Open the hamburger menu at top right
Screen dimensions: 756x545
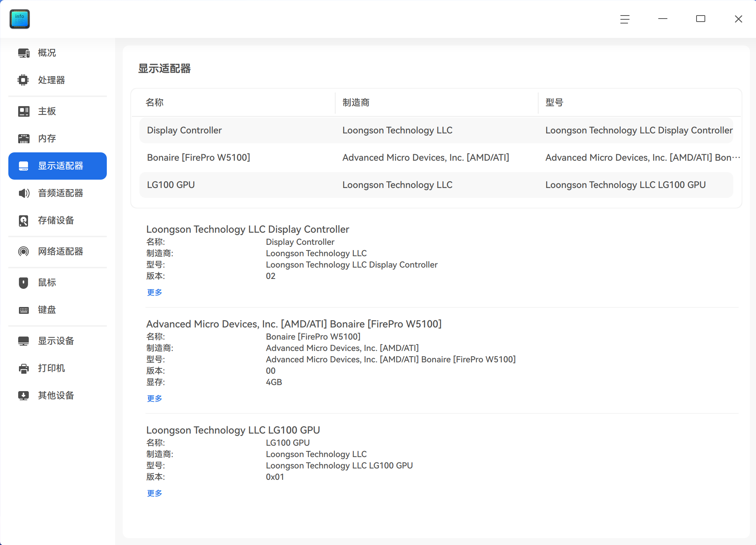625,19
